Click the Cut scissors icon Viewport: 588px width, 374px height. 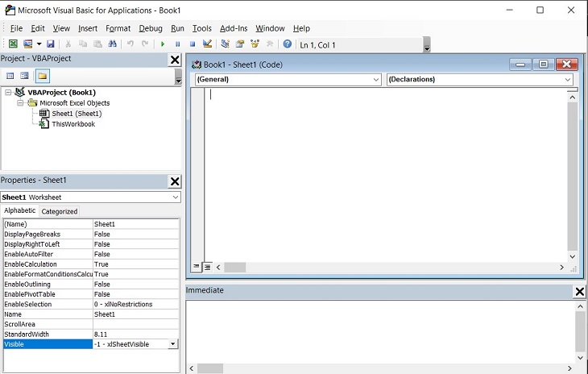click(68, 44)
